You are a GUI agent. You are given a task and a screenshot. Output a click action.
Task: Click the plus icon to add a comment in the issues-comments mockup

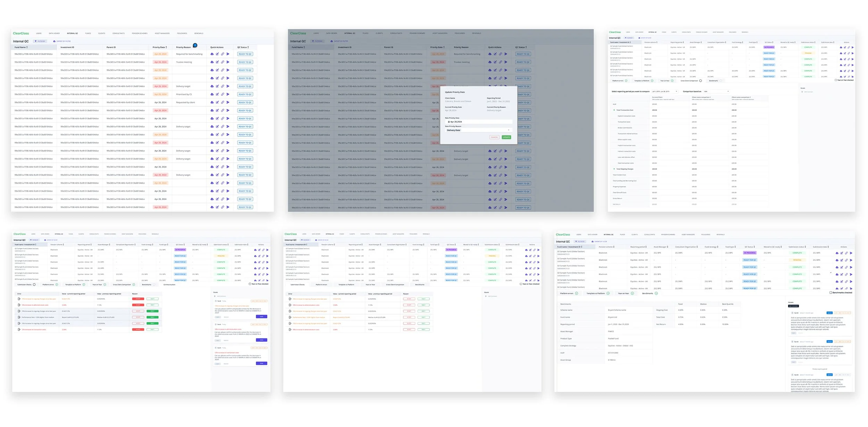[x=215, y=296]
